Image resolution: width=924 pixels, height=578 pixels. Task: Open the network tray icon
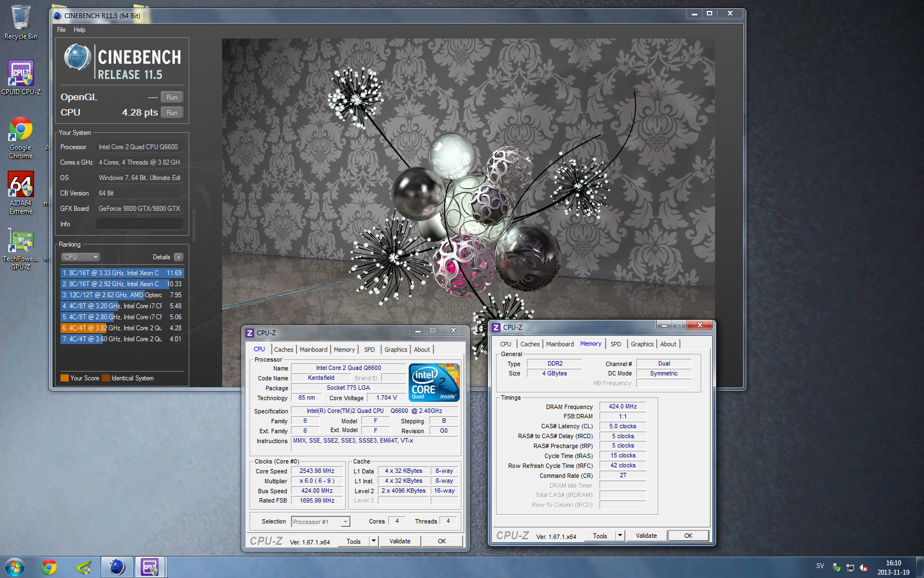click(850, 568)
